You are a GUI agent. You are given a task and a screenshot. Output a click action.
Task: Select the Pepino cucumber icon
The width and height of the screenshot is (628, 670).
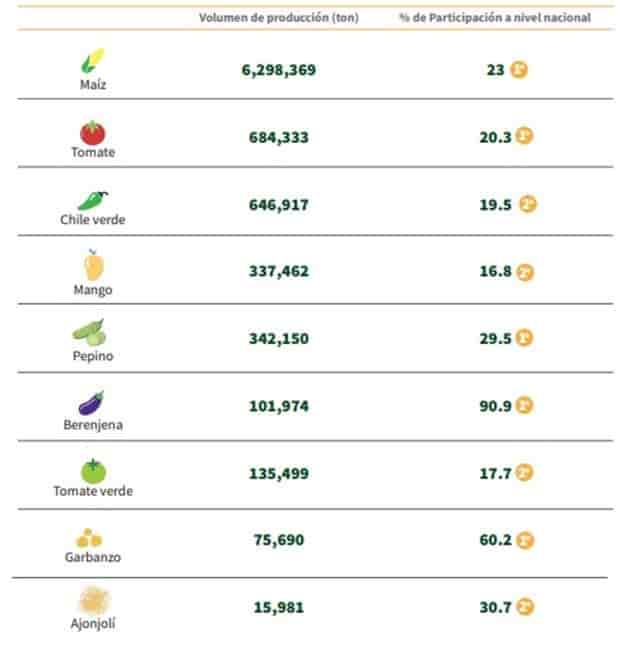coord(89,333)
